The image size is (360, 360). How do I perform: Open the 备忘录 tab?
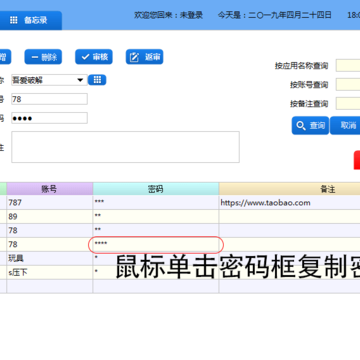(30, 20)
